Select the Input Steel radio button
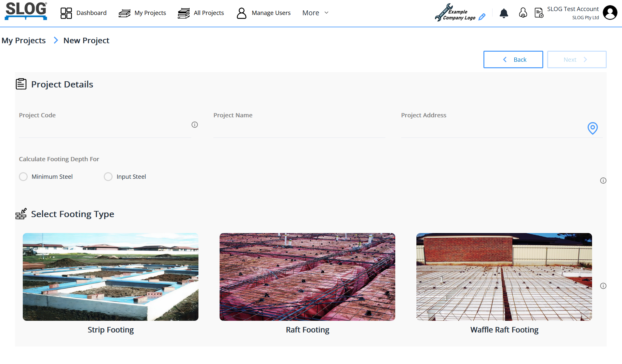The width and height of the screenshot is (622, 364). coord(108,176)
